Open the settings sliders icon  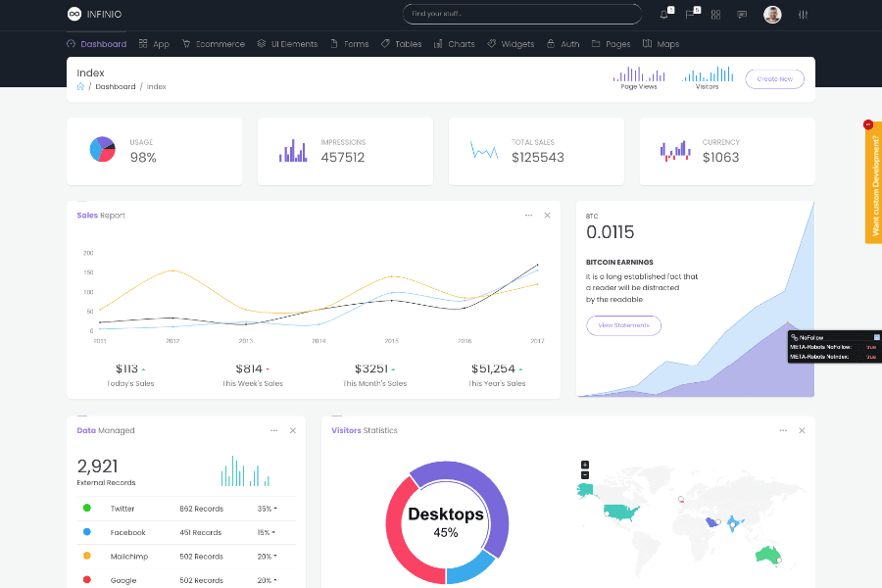803,14
